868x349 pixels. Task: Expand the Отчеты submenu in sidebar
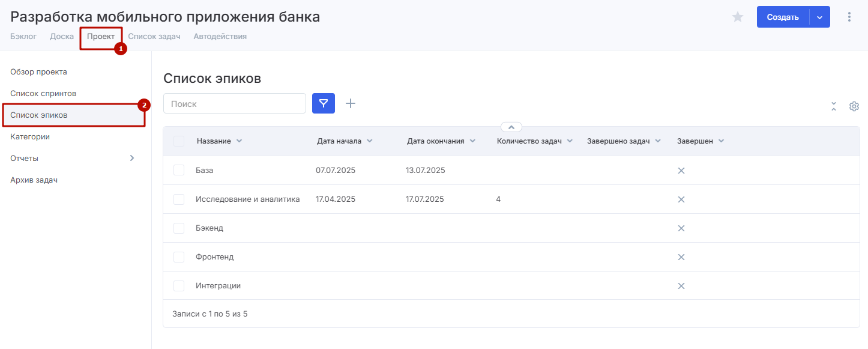(x=132, y=159)
